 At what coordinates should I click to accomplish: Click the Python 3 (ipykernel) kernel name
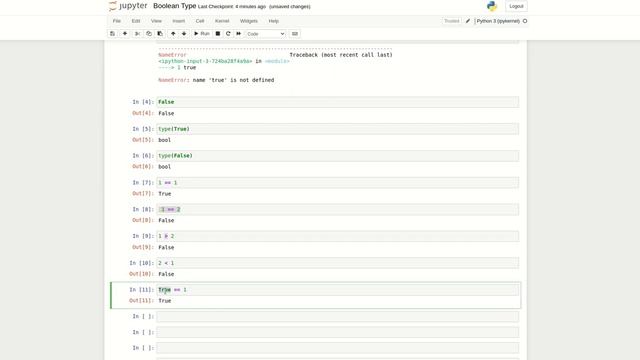click(498, 21)
